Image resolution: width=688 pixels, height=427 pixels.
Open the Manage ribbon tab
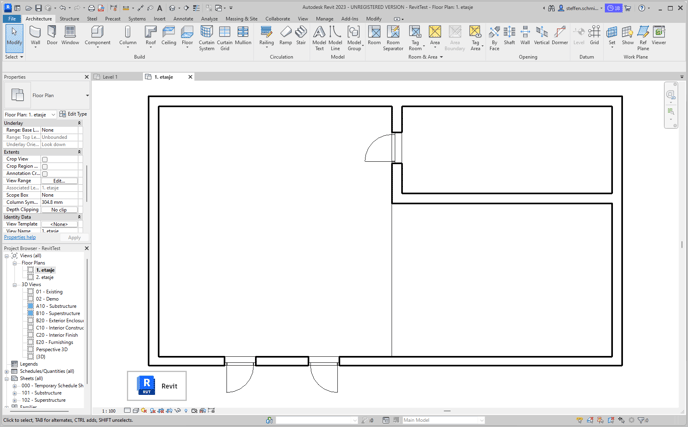point(325,19)
